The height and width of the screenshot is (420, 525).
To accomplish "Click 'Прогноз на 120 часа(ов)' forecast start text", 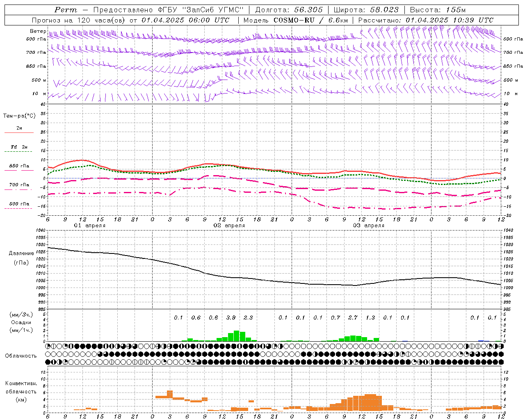I will (x=79, y=20).
